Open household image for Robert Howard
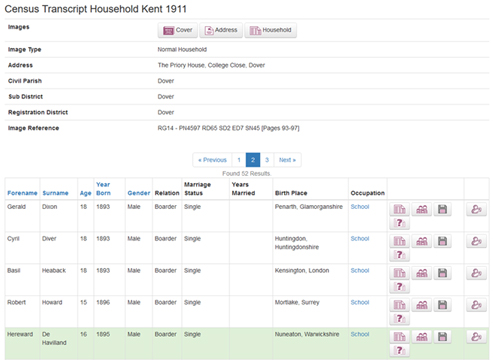Image resolution: width=493 pixels, height=360 pixels. click(x=399, y=305)
